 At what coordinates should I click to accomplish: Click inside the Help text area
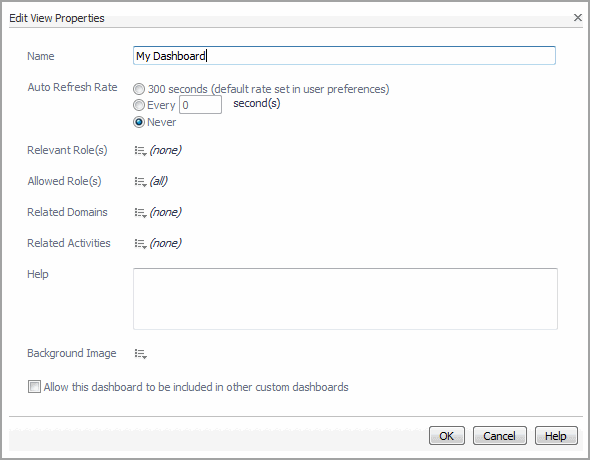click(345, 299)
